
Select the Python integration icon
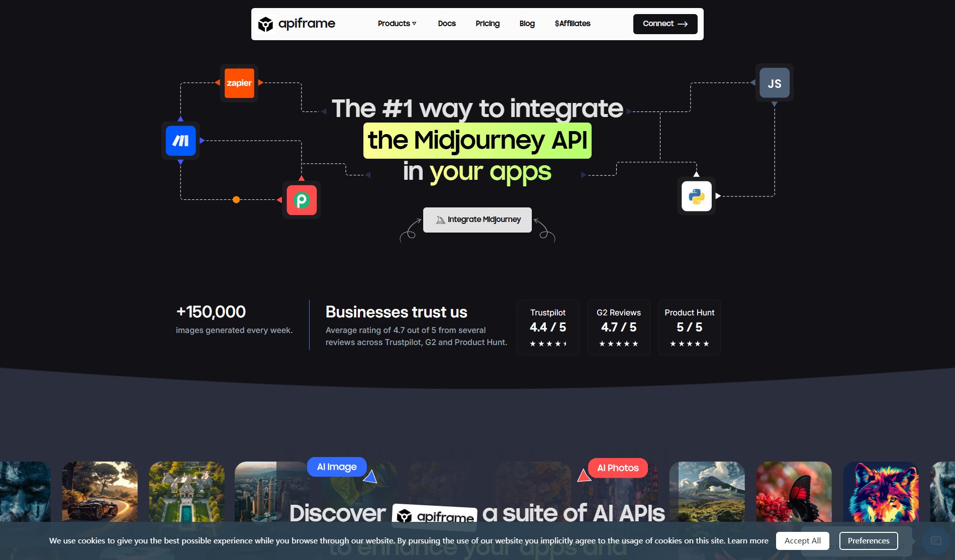pos(696,196)
